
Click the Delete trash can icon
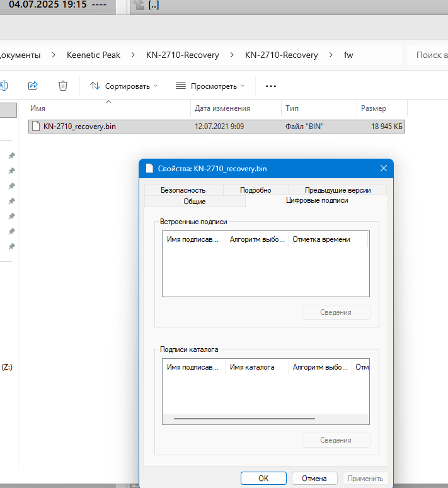pyautogui.click(x=63, y=86)
